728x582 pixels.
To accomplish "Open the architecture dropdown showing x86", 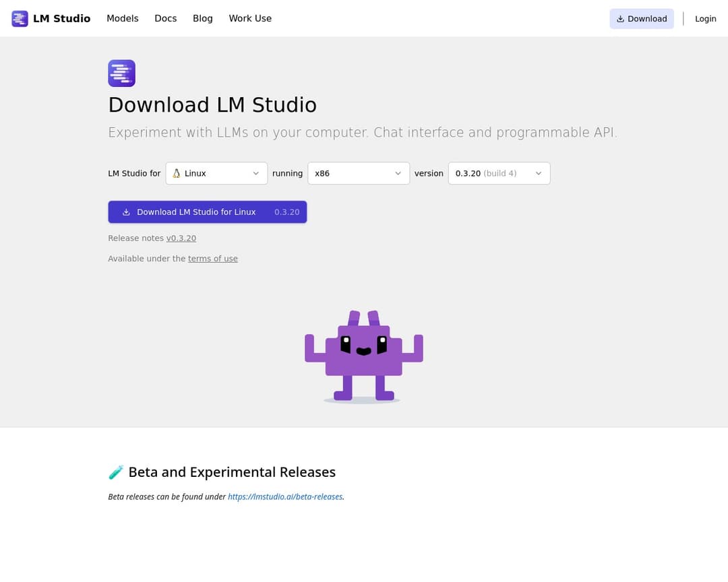I will point(358,173).
